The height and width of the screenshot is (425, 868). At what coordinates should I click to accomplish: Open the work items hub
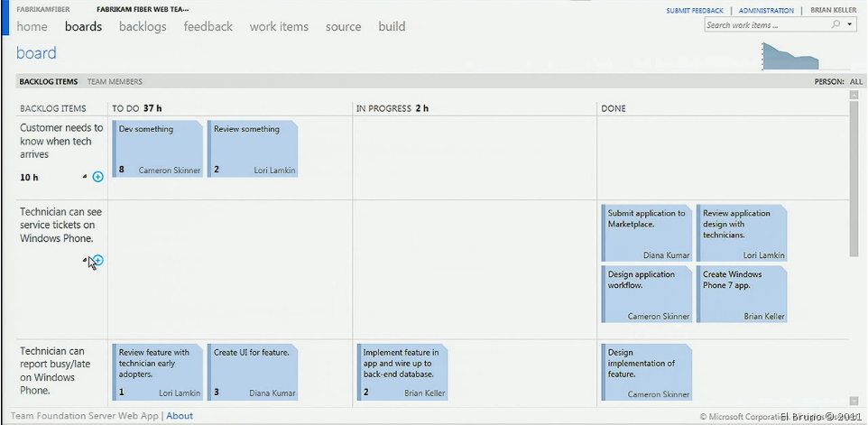(279, 27)
